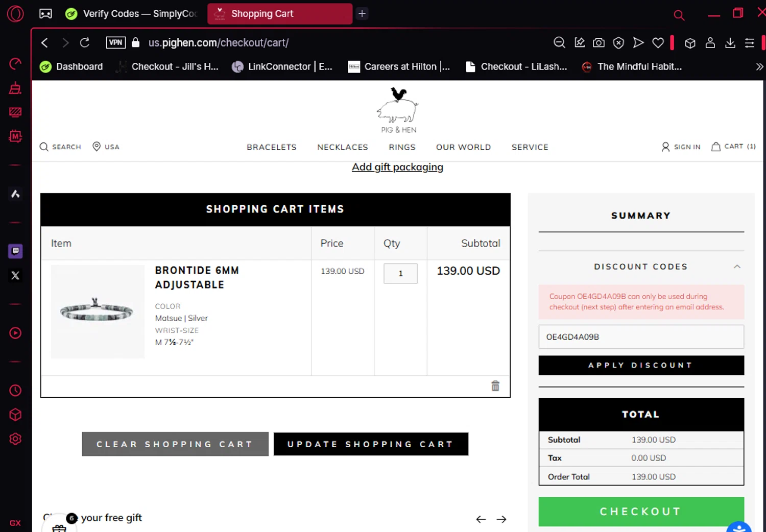
Task: Open Rings menu
Action: click(402, 147)
